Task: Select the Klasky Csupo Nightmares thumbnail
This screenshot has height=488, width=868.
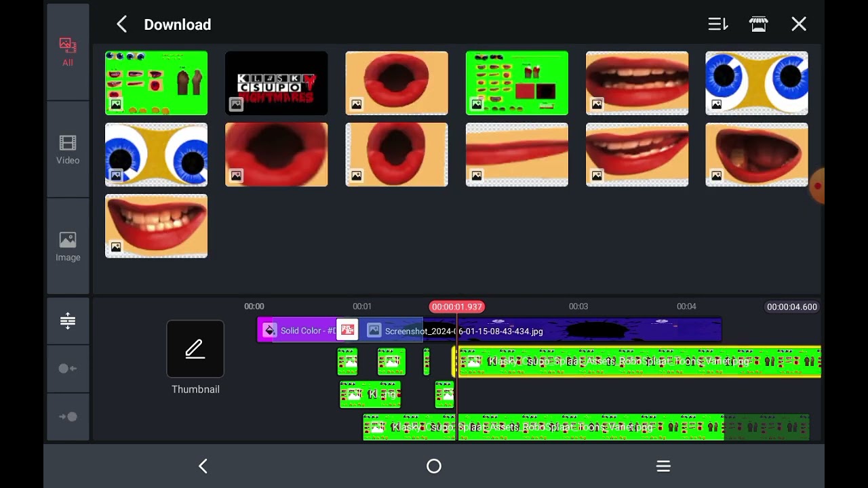Action: pos(276,83)
